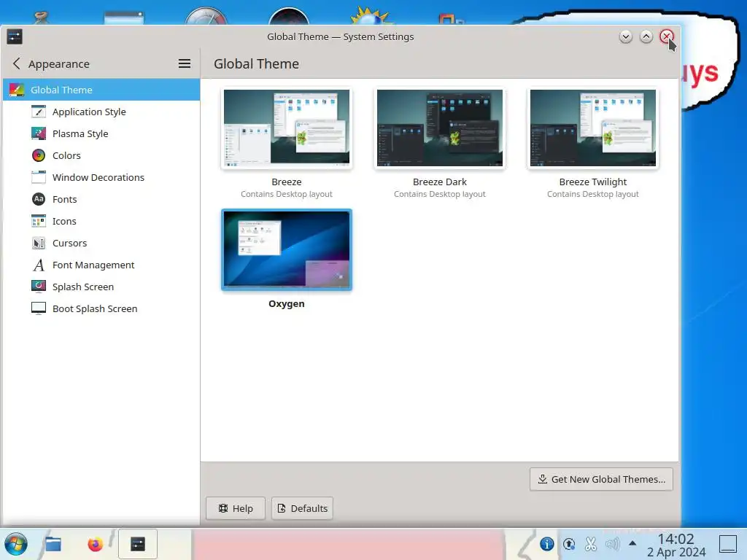The height and width of the screenshot is (560, 747).
Task: Open the Application Style settings
Action: pyautogui.click(x=101, y=112)
